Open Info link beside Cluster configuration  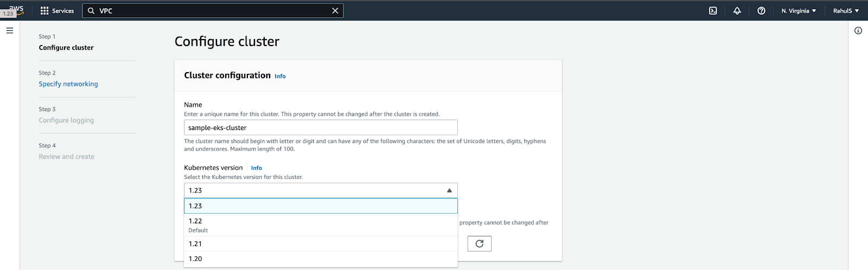tap(280, 76)
